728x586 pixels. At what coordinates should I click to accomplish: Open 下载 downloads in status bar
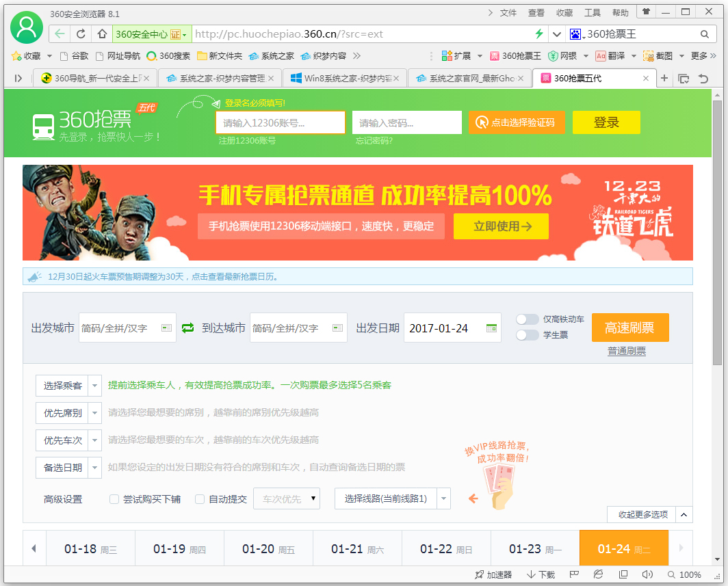coord(541,575)
